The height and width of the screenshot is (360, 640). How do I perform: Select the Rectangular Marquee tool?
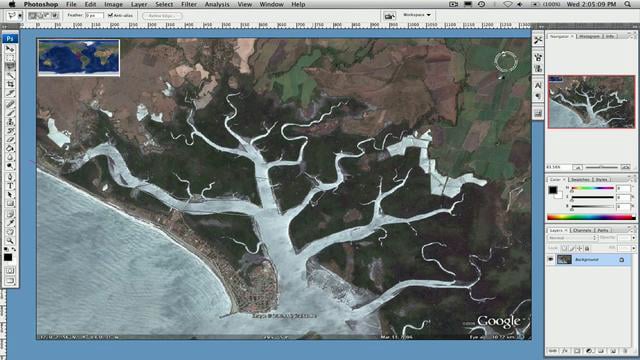(x=10, y=58)
